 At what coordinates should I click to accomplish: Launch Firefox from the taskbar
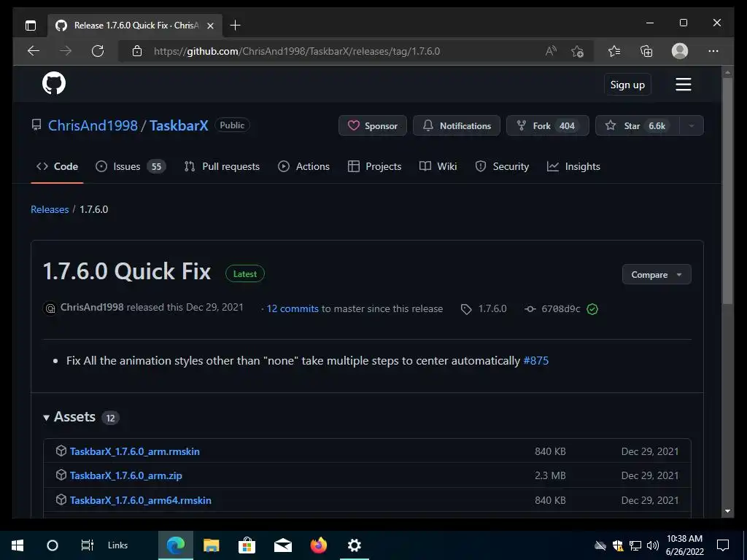click(x=318, y=545)
